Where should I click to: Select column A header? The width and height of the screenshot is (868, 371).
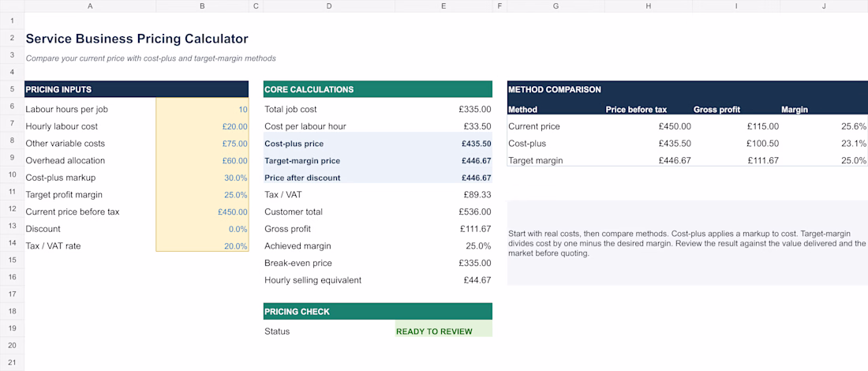pyautogui.click(x=90, y=6)
